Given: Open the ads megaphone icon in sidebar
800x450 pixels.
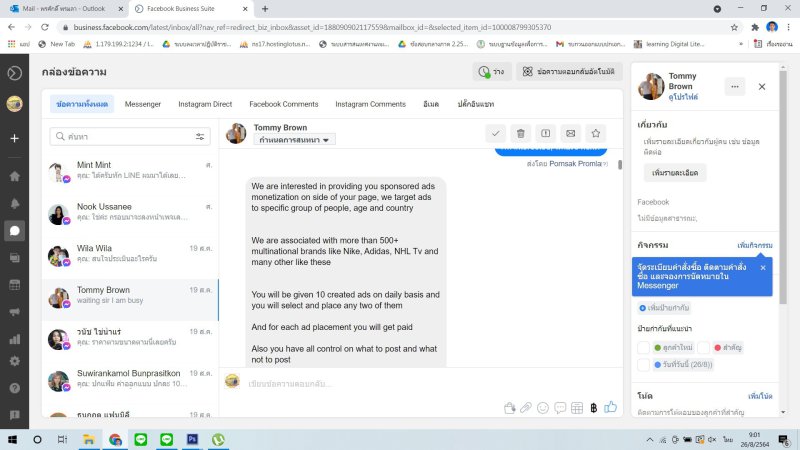Looking at the screenshot, I should 14,312.
